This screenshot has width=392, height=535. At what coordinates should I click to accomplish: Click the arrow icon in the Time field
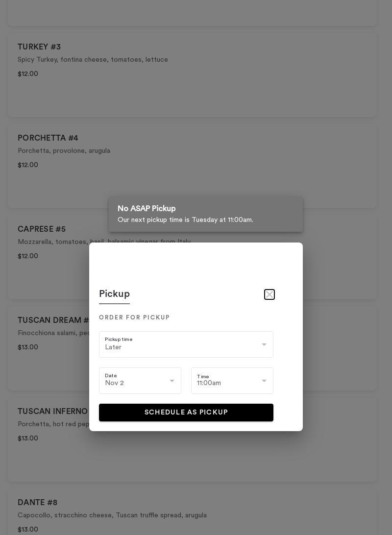264,381
